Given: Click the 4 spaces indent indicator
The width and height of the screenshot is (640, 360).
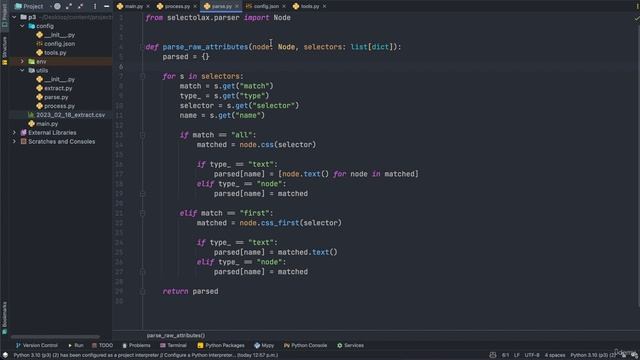Looking at the screenshot, I should pyautogui.click(x=555, y=355).
